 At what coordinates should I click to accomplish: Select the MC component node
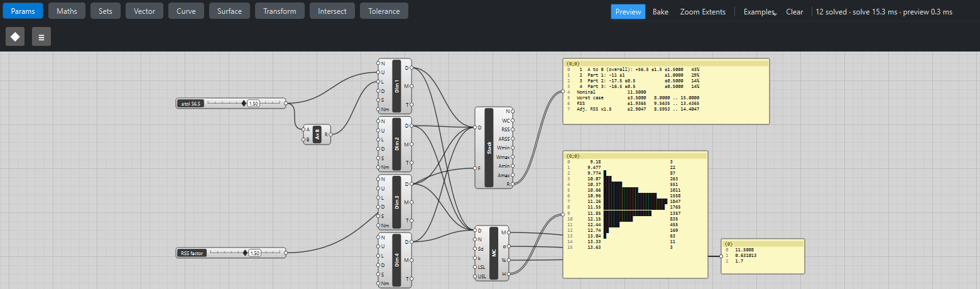493,253
